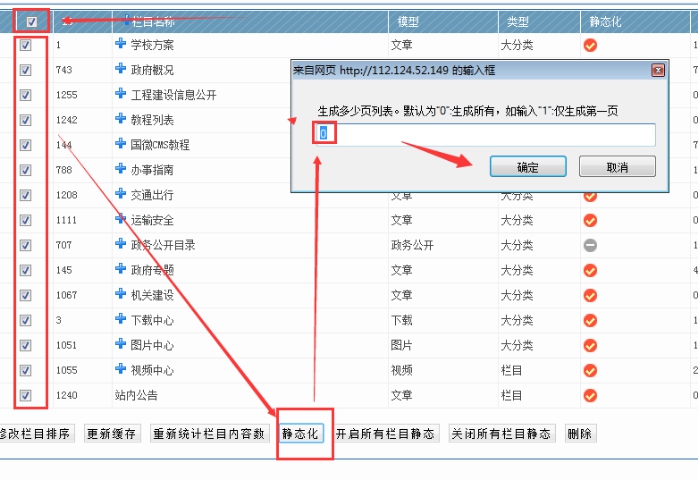Screen dimensions: 698x480
Task: Click static status icon for 学校方案 row
Action: pyautogui.click(x=590, y=45)
